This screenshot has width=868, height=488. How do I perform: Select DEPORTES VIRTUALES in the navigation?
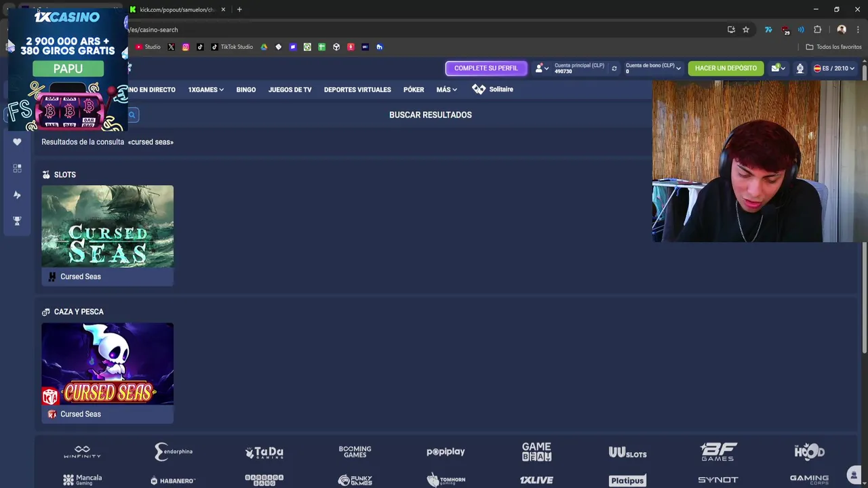(357, 89)
